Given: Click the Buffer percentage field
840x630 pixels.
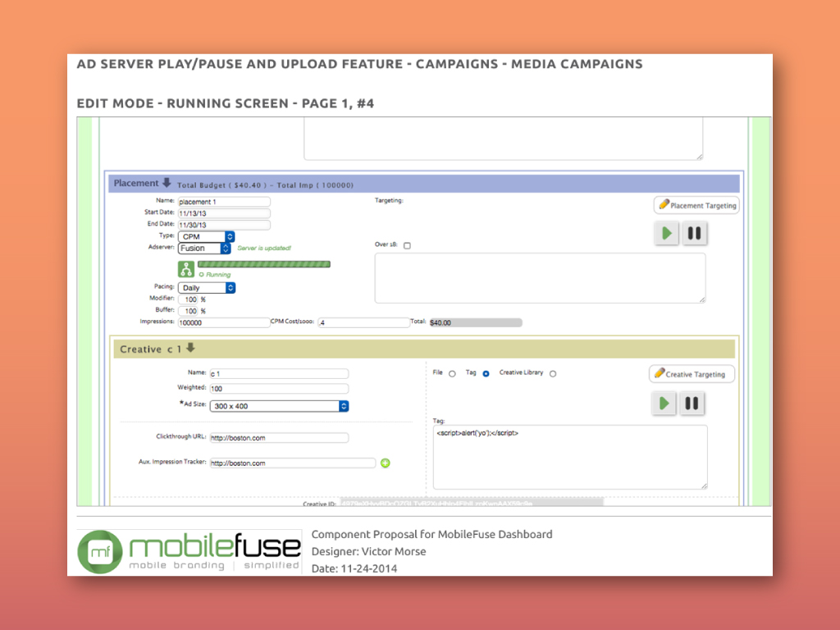Looking at the screenshot, I should coord(188,311).
